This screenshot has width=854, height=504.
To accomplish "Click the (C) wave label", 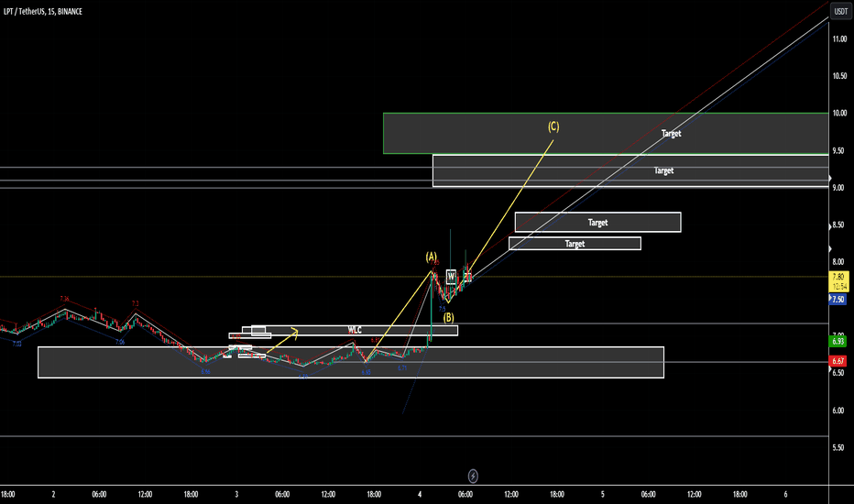I will click(x=553, y=126).
